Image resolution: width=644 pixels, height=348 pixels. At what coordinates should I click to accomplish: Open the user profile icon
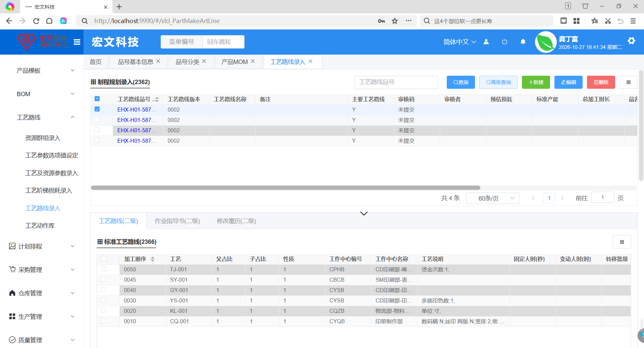486,42
